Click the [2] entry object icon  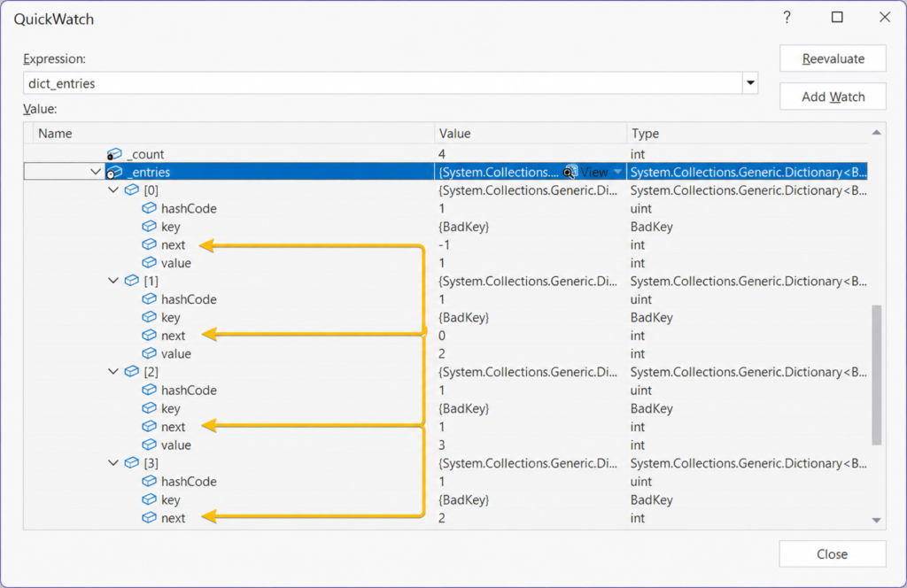(132, 371)
